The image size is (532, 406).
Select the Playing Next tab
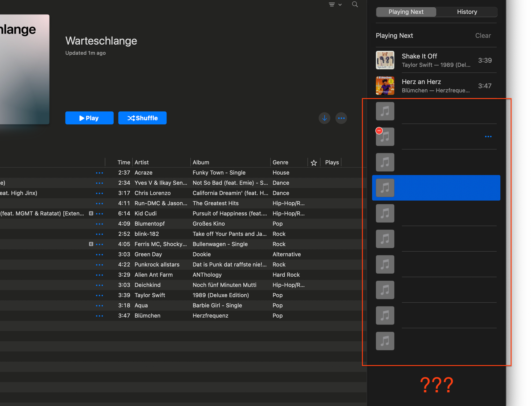tap(406, 11)
